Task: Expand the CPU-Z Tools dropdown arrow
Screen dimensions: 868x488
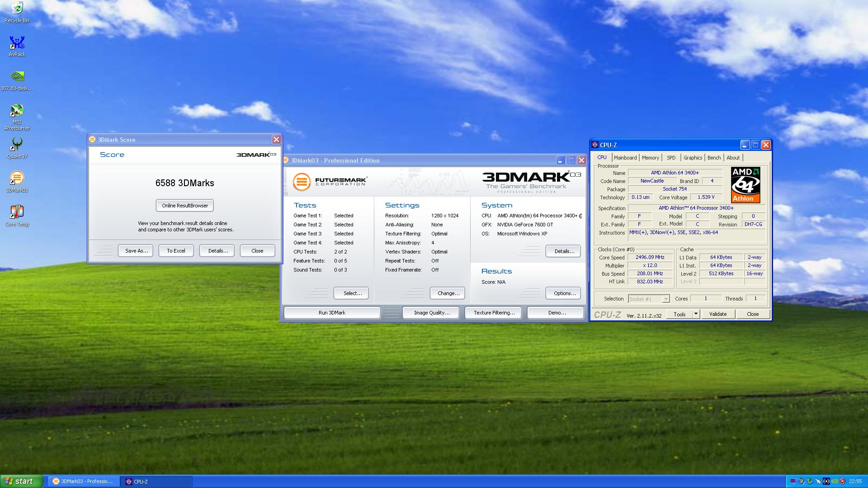Action: (x=696, y=314)
